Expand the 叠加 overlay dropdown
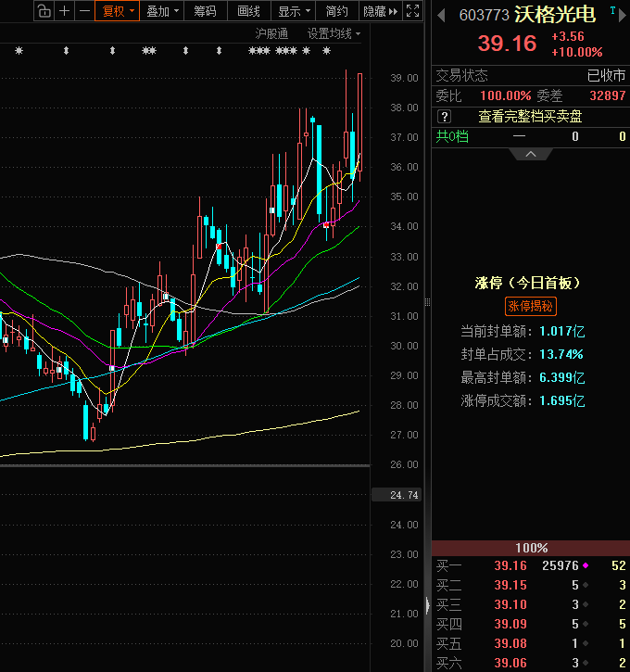The width and height of the screenshot is (630, 672). pos(162,11)
